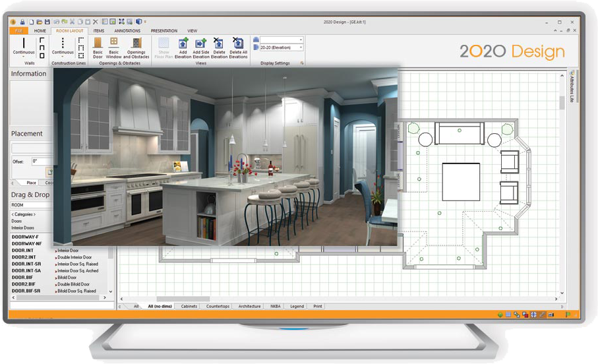Image resolution: width=598 pixels, height=364 pixels.
Task: Select the dotted closed-rectangle construction line tool
Action: 81,55
